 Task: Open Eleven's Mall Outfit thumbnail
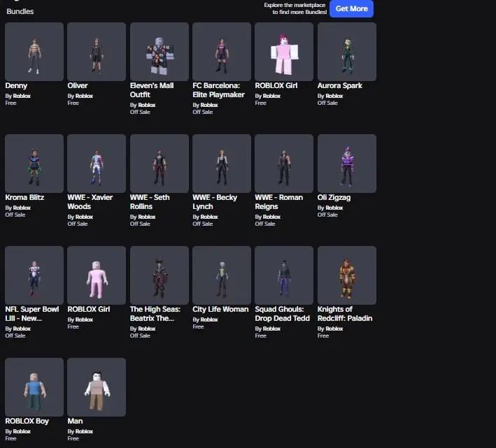click(x=160, y=52)
